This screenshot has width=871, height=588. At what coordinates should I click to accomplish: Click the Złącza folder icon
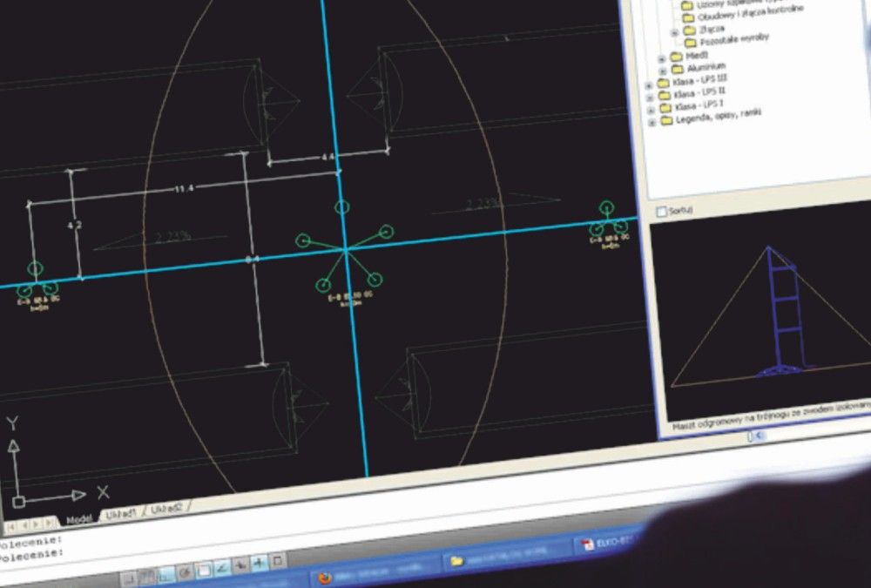689,30
